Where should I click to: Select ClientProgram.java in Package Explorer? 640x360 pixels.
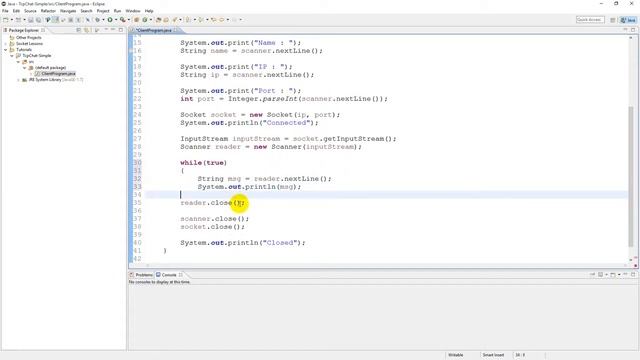click(58, 73)
